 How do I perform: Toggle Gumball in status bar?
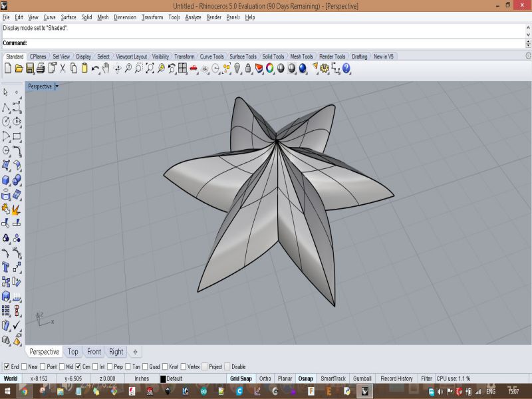362,378
